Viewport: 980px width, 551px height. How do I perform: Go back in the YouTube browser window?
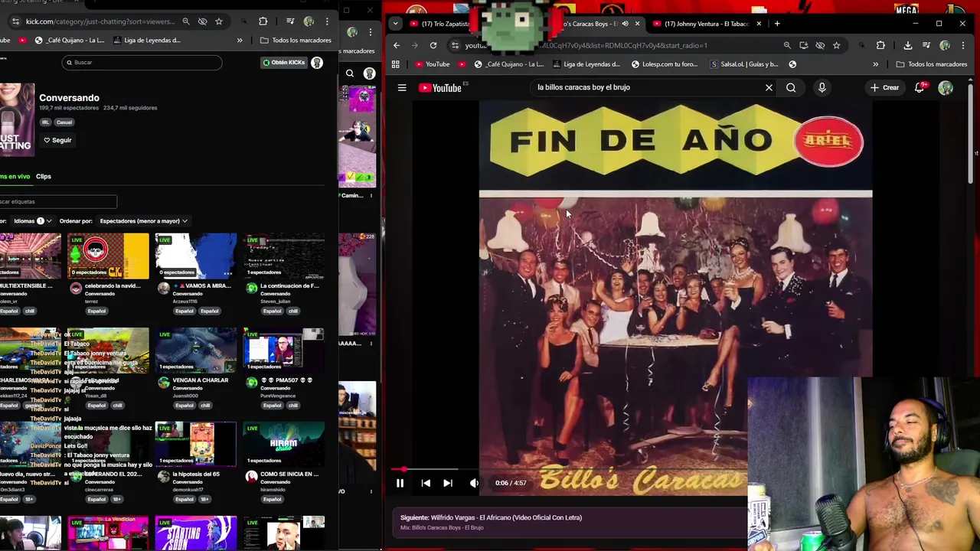point(396,45)
